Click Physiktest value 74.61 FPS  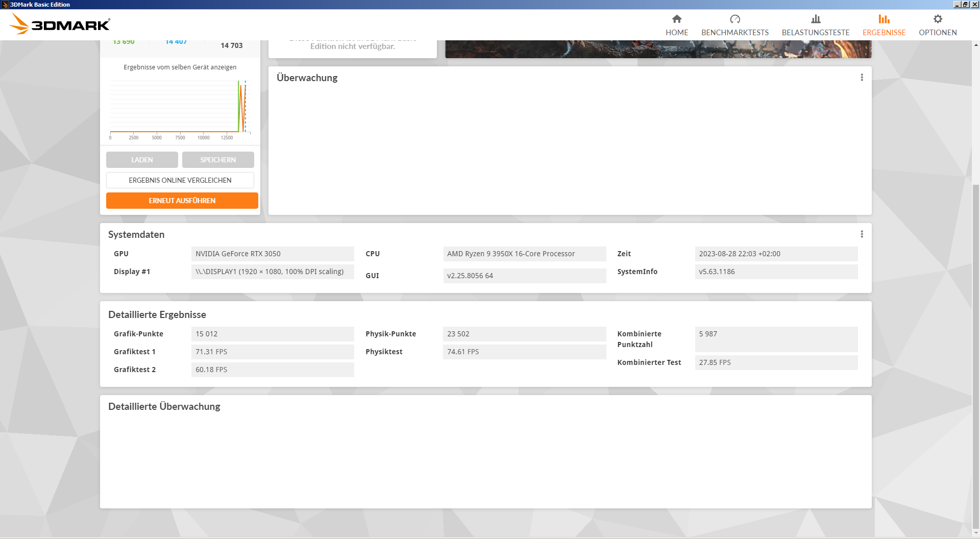(x=525, y=352)
